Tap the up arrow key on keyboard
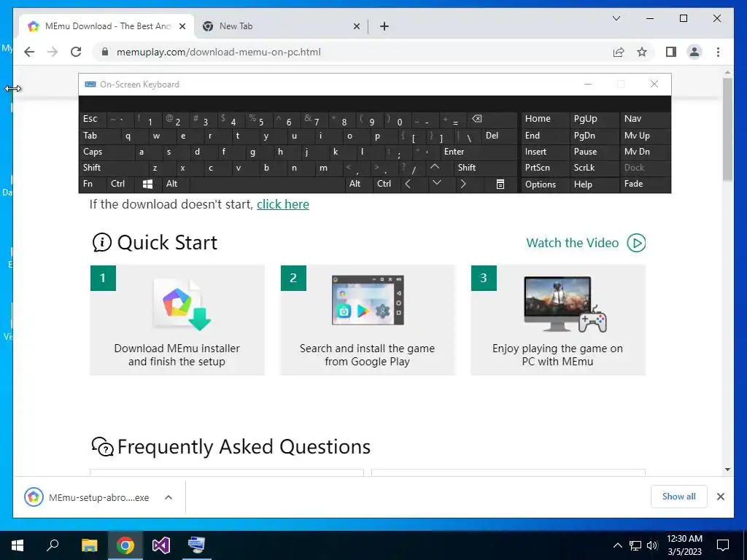 coord(435,167)
